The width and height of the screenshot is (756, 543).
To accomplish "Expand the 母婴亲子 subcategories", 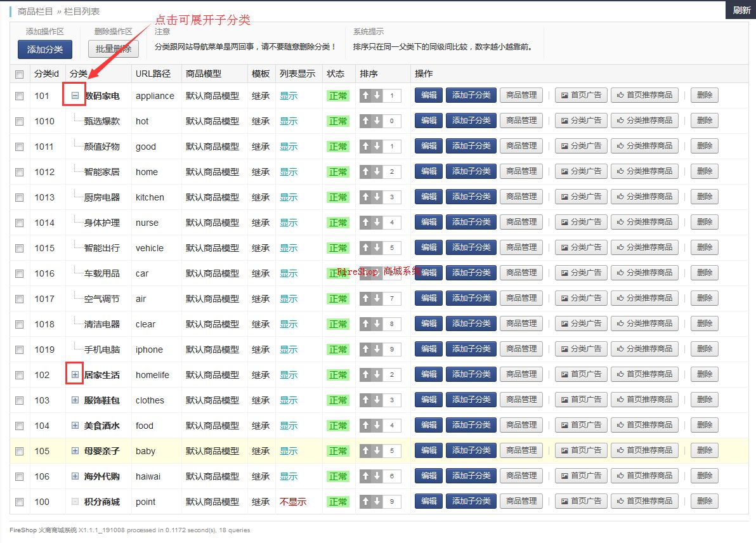I will point(75,451).
